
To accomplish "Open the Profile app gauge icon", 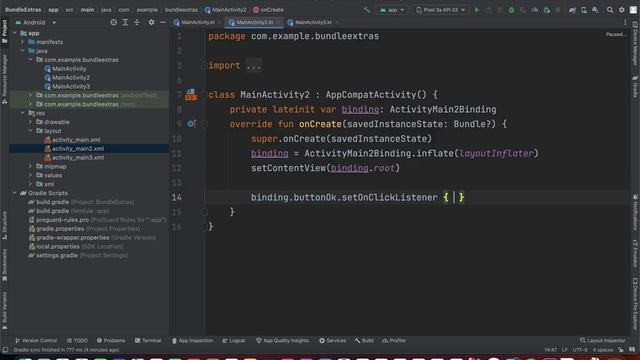I will (x=534, y=10).
